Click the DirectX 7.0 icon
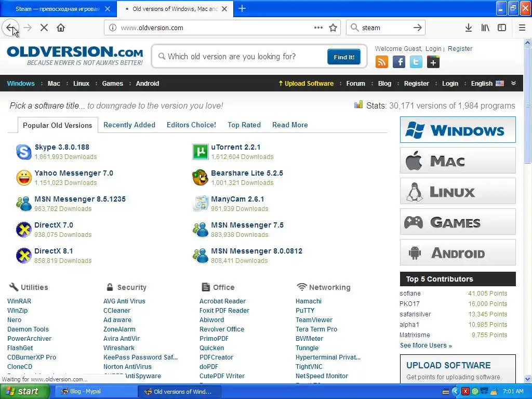This screenshot has height=399, width=532. (24, 230)
